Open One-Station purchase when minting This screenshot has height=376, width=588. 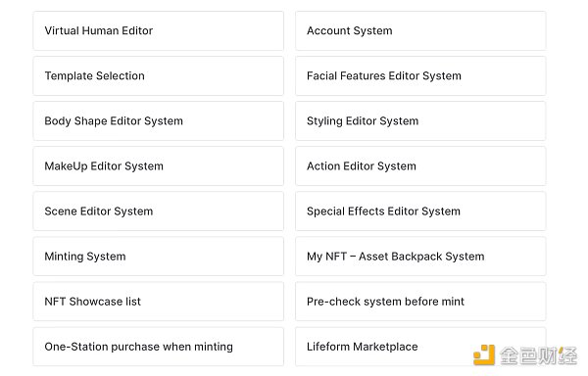158,347
